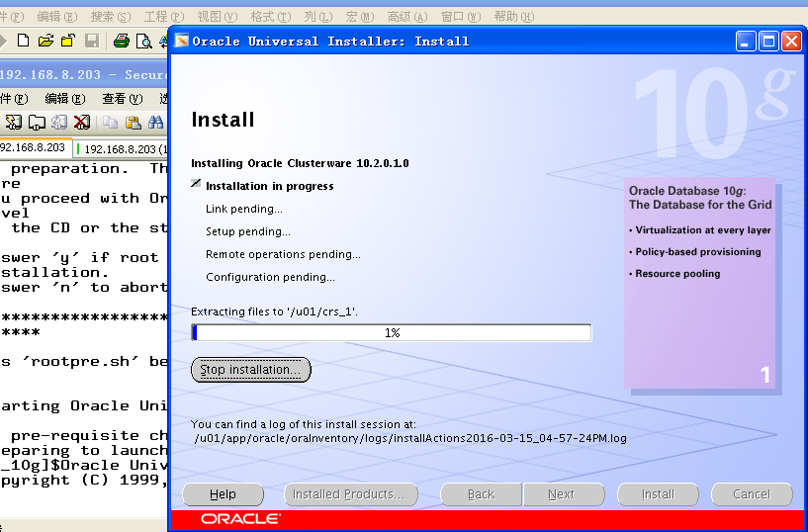Click the Stop installation button

click(x=251, y=370)
